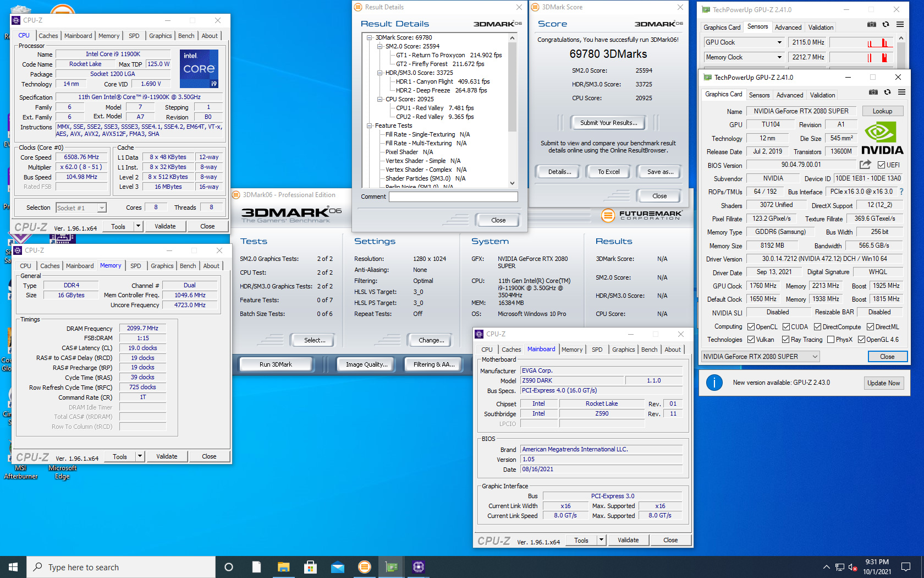The height and width of the screenshot is (578, 924).
Task: Click the To Excel button
Action: coord(609,172)
